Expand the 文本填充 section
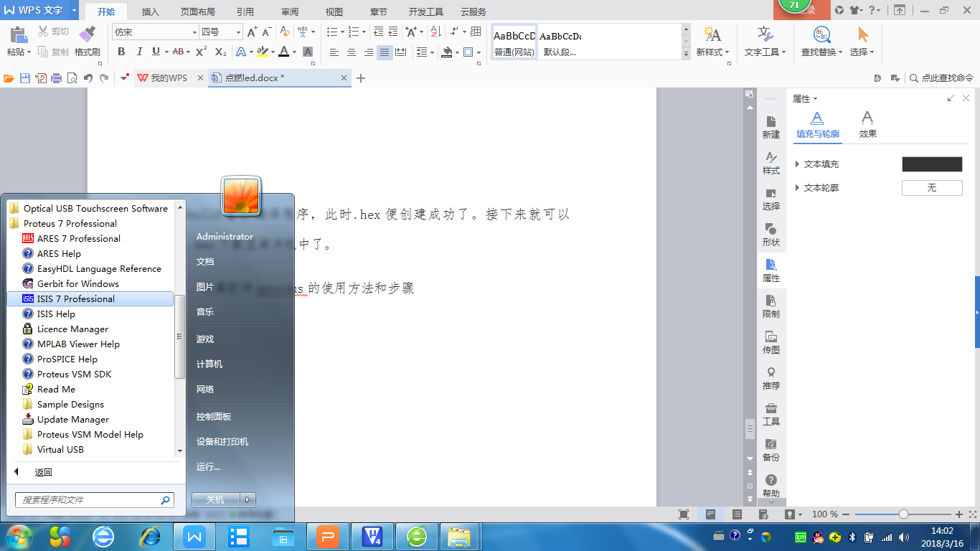The height and width of the screenshot is (551, 980). [817, 164]
